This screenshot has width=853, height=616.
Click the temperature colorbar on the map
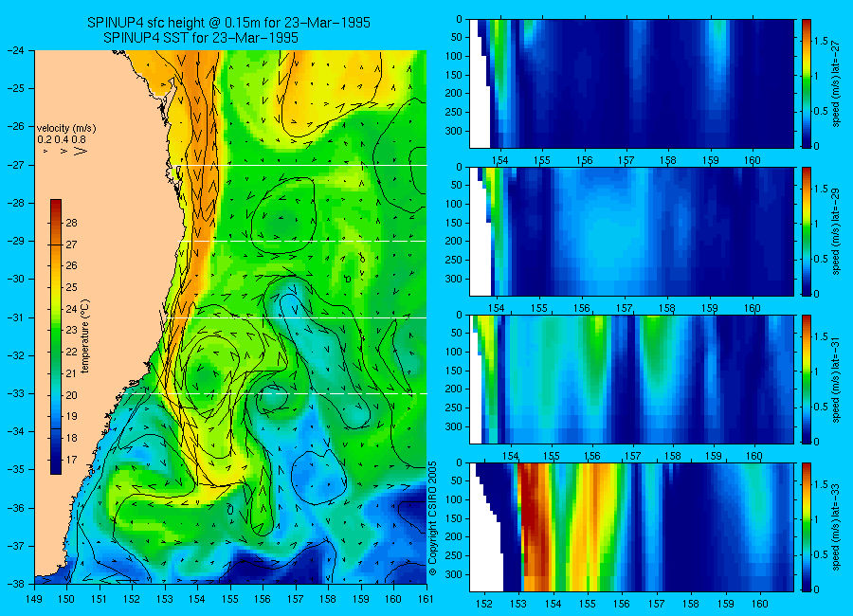click(x=56, y=336)
